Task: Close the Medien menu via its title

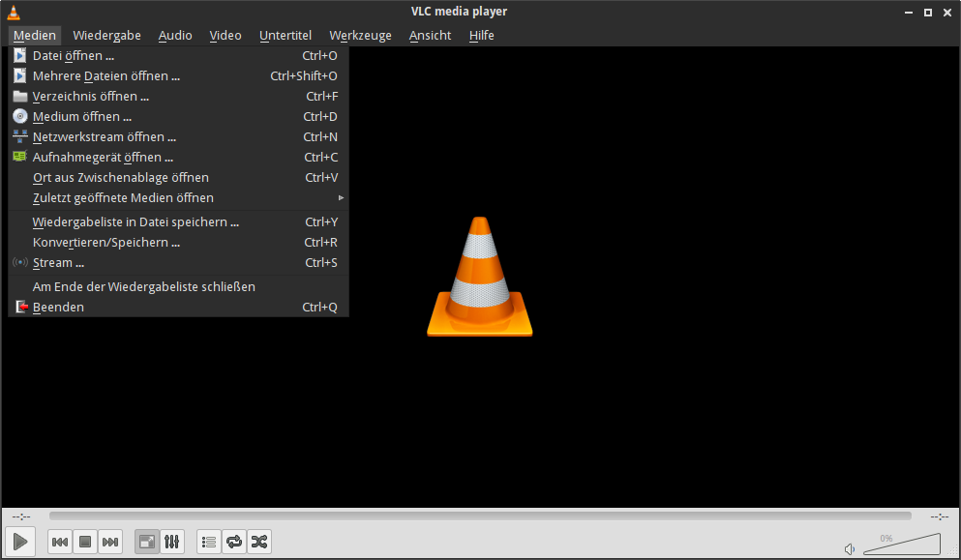Action: click(35, 36)
